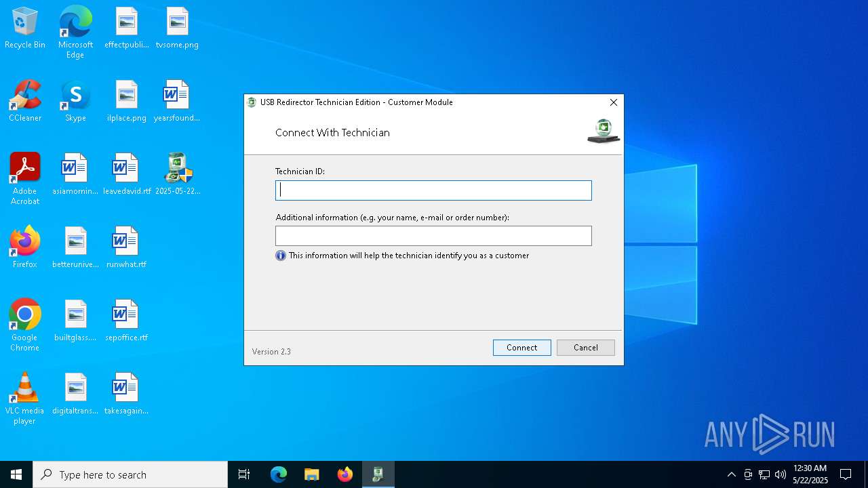This screenshot has width=868, height=488.
Task: Select the Skype desktop shortcut
Action: [x=75, y=102]
